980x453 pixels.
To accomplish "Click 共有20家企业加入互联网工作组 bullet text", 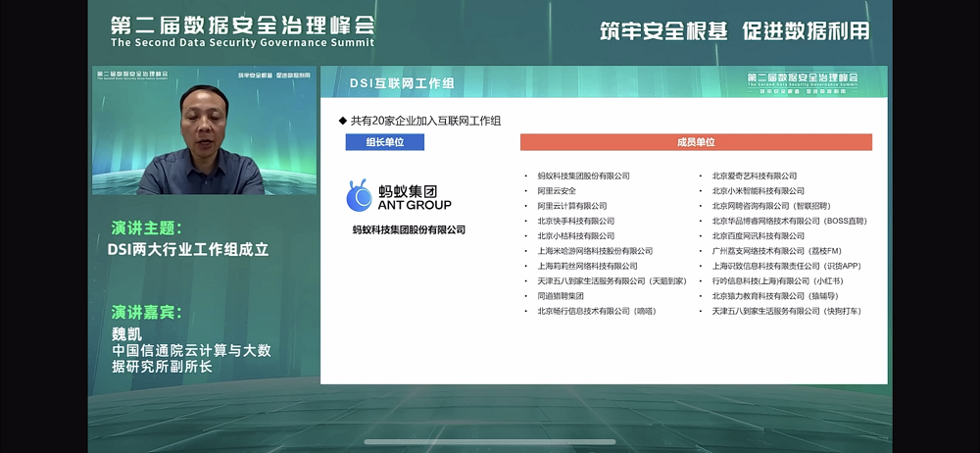I will pyautogui.click(x=425, y=121).
